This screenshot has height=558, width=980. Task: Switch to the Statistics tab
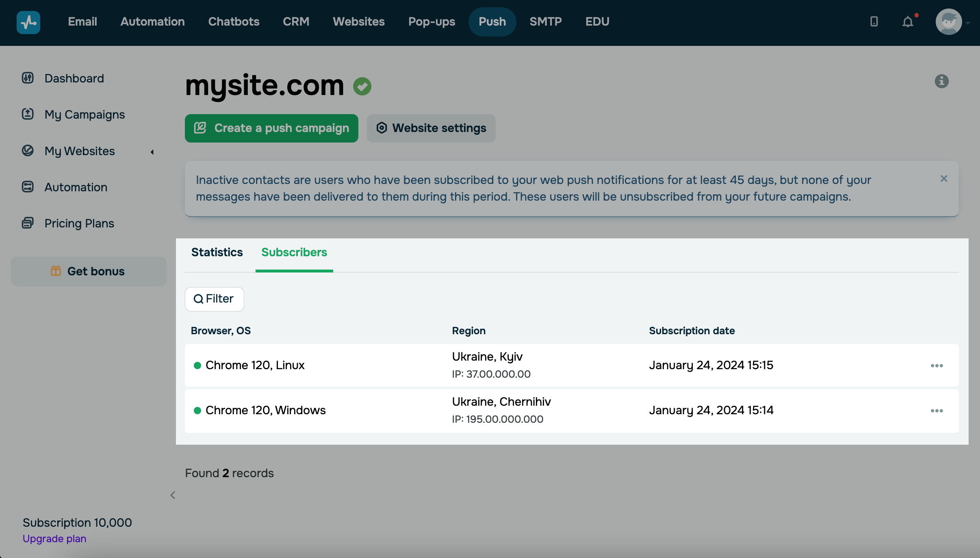pyautogui.click(x=217, y=252)
